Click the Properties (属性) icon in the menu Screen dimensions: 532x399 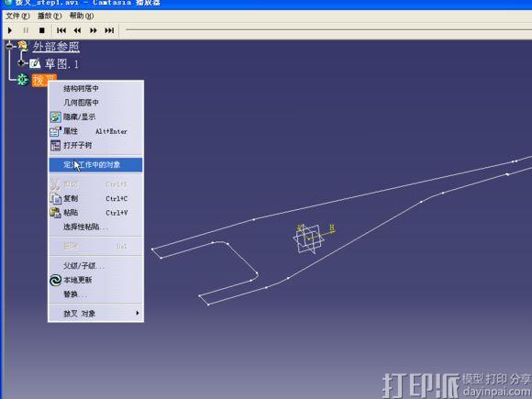[x=55, y=131]
